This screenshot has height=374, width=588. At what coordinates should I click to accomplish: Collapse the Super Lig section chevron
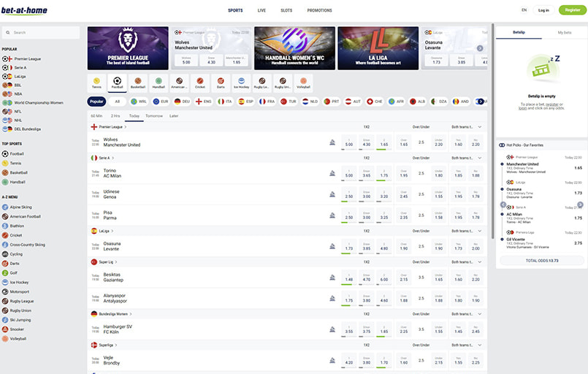(x=480, y=262)
